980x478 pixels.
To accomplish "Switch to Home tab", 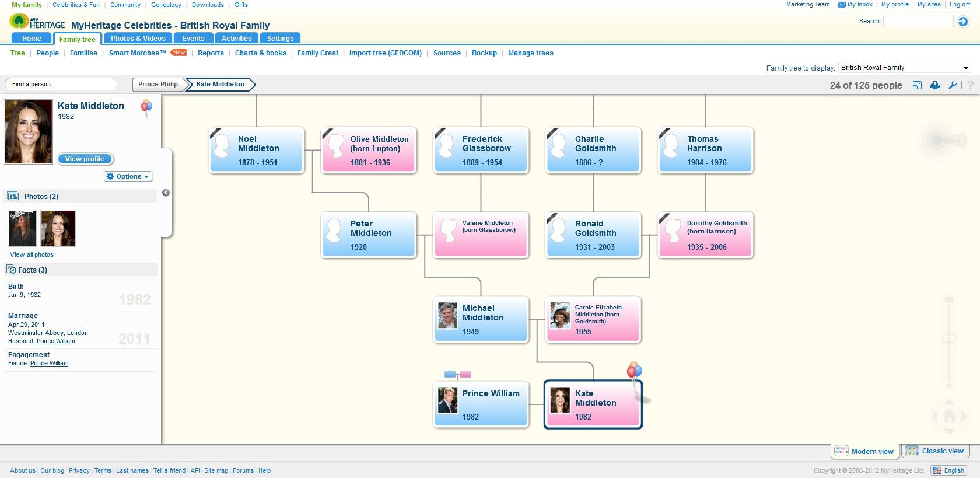I will (x=32, y=39).
